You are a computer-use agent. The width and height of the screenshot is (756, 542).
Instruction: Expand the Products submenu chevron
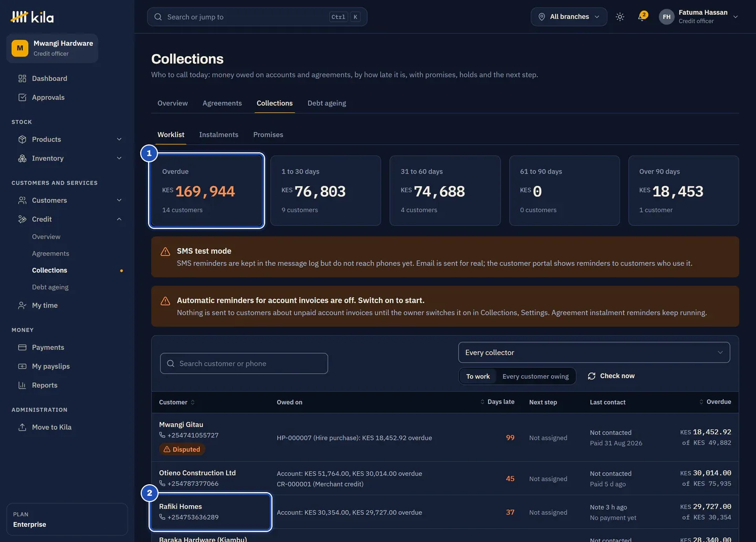point(119,139)
